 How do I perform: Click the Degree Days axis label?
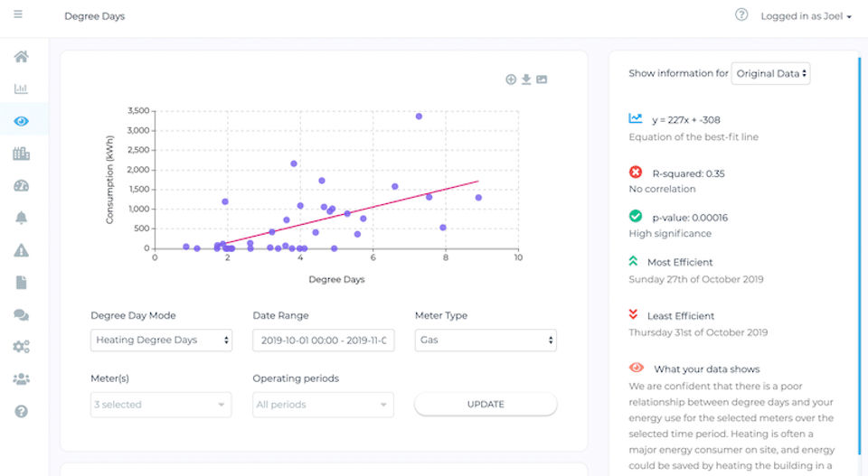coord(336,279)
